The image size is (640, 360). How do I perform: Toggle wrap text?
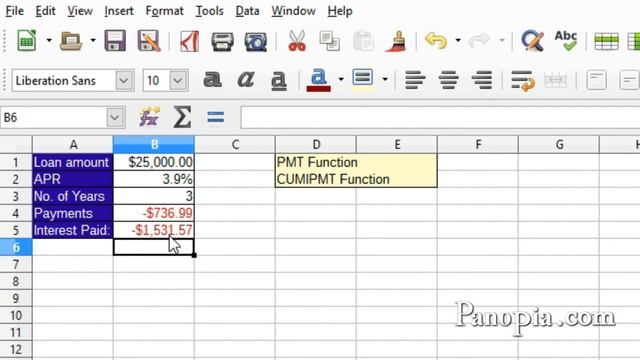coord(523,80)
